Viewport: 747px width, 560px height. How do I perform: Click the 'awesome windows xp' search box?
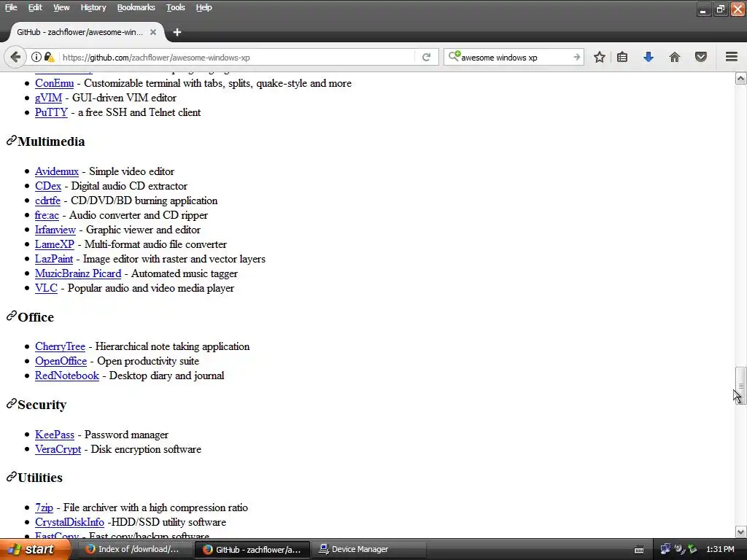point(514,57)
